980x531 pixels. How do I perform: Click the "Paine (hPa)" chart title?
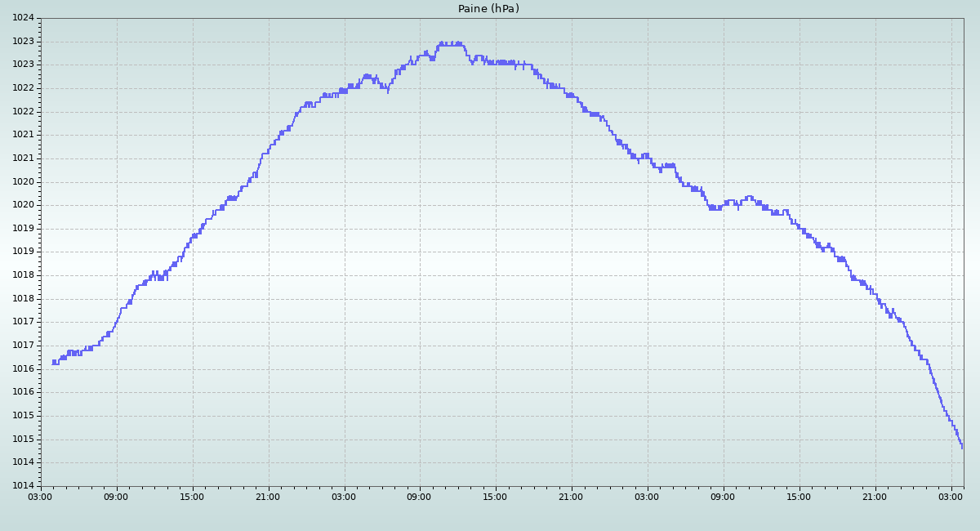point(488,9)
